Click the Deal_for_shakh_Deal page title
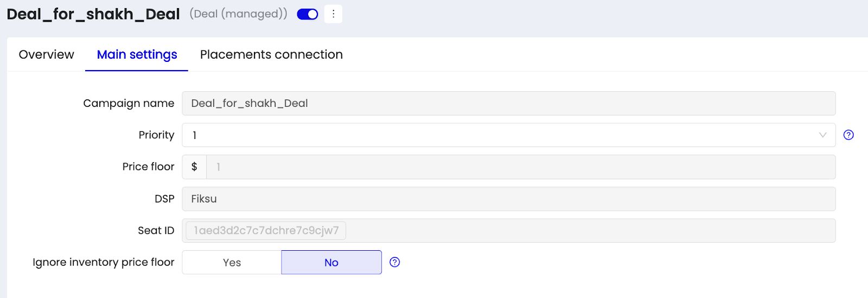Image resolution: width=868 pixels, height=298 pixels. [93, 14]
